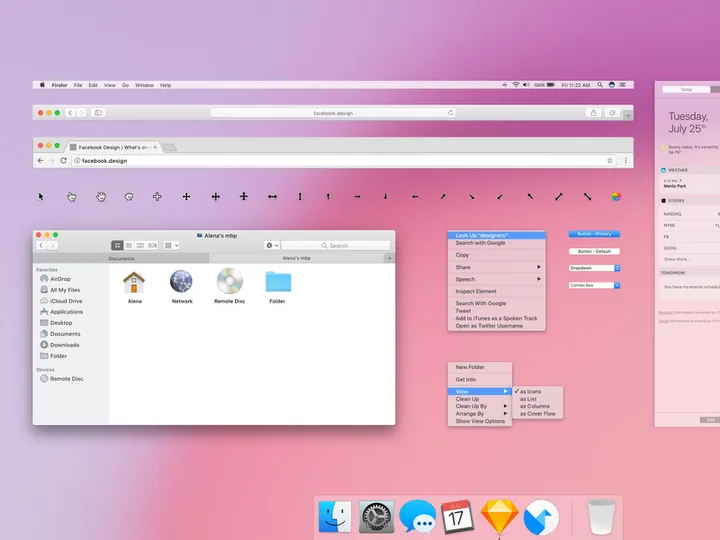Screen dimensions: 720x540
Task: Click the Safari address field
Action: [x=333, y=113]
